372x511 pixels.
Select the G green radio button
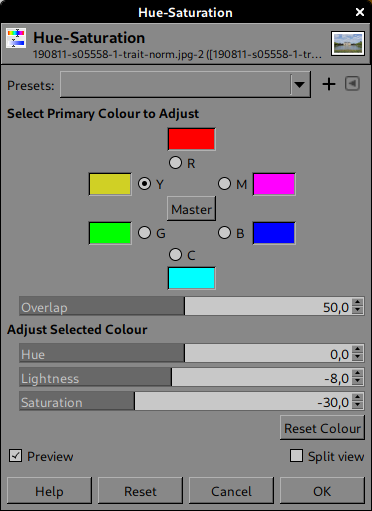[144, 233]
